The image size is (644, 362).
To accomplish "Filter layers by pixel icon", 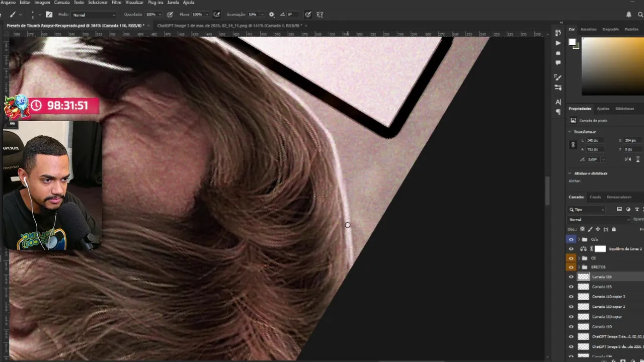I will coord(619,209).
